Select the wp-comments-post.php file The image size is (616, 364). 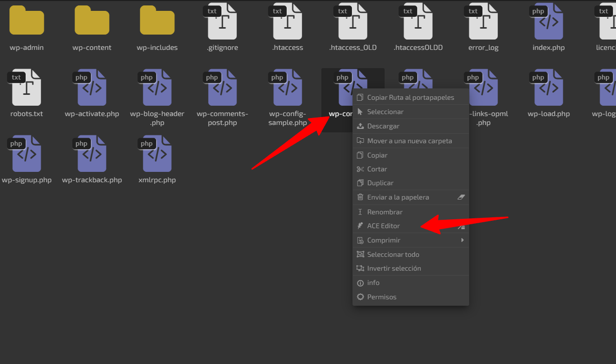click(x=222, y=98)
